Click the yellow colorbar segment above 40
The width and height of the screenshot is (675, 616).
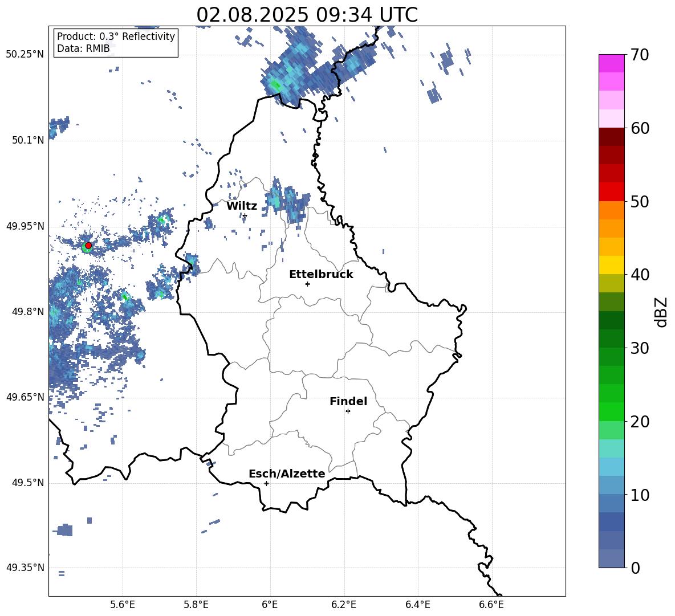click(612, 265)
